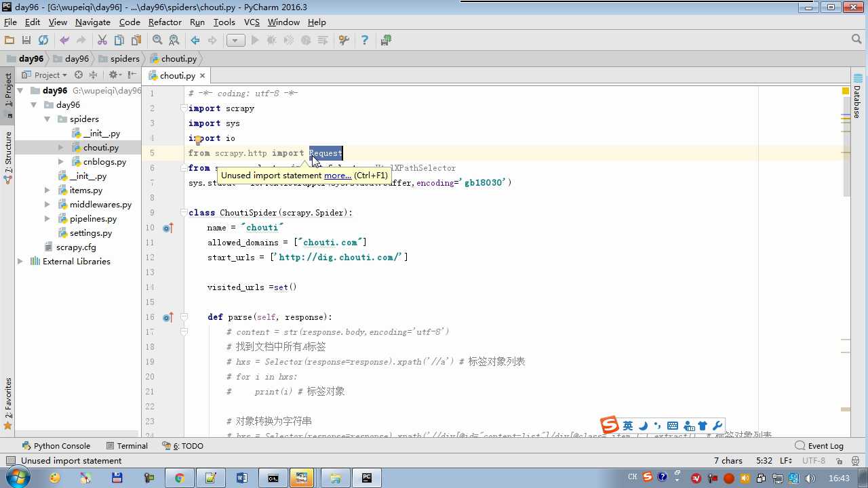Open the VCS menu
Screen dimensions: 868x488
click(252, 22)
